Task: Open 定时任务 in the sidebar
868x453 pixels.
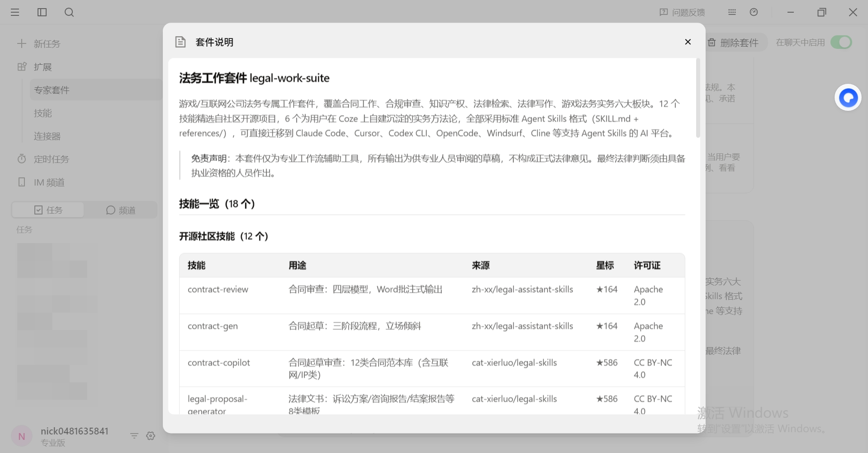Action: tap(43, 159)
